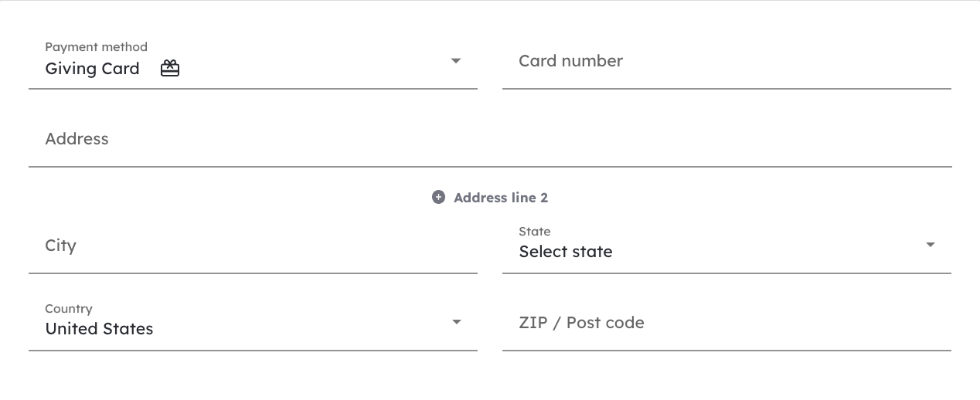This screenshot has width=980, height=400.
Task: Select the City input field
Action: (253, 246)
